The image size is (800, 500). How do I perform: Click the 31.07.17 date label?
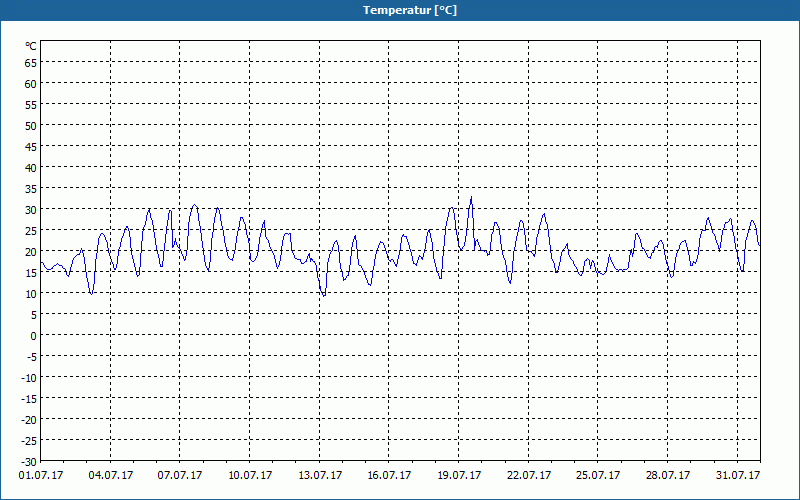738,476
